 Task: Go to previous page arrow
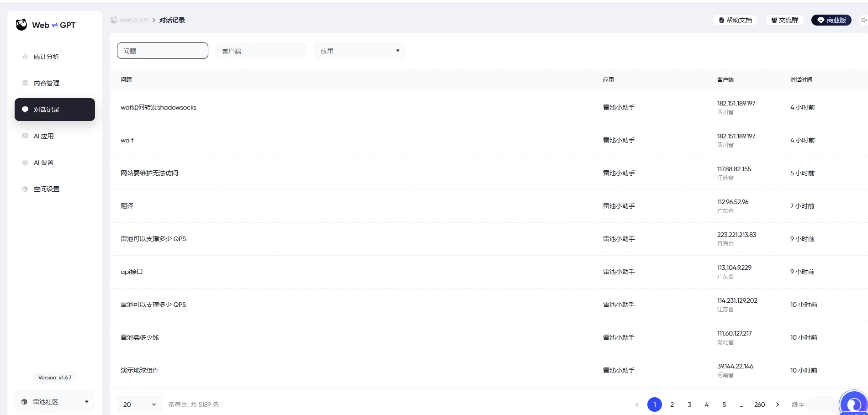[637, 404]
